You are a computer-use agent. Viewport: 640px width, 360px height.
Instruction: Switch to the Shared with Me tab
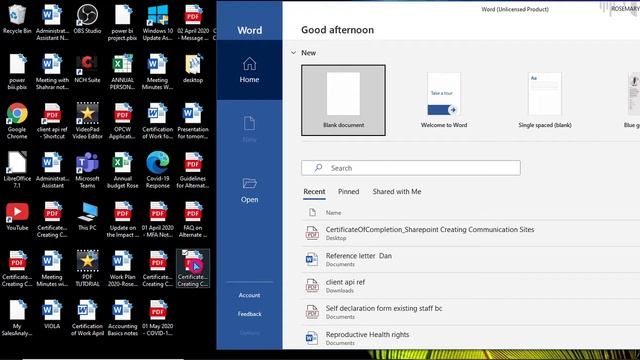tap(397, 191)
